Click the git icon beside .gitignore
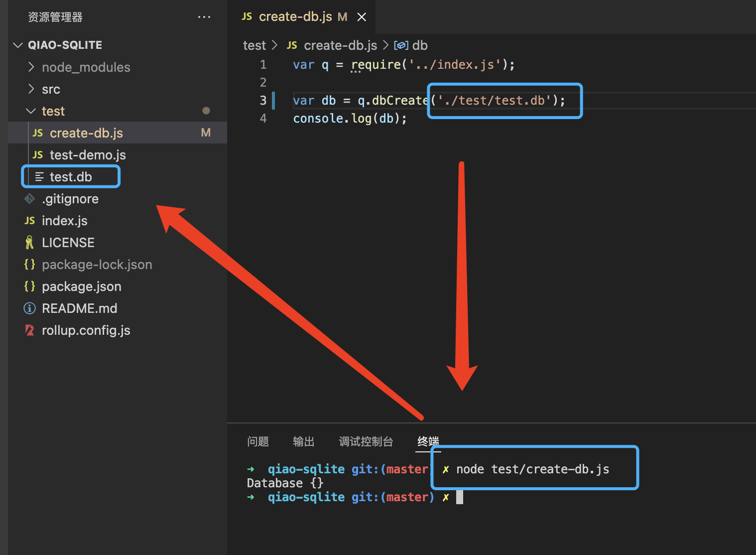The height and width of the screenshot is (555, 756). (x=30, y=199)
